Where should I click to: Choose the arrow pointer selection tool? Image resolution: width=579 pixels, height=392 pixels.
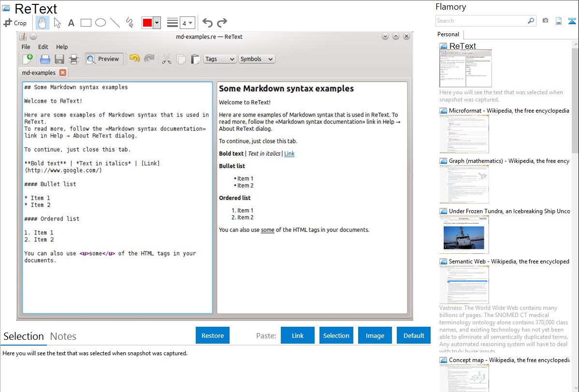(x=57, y=23)
